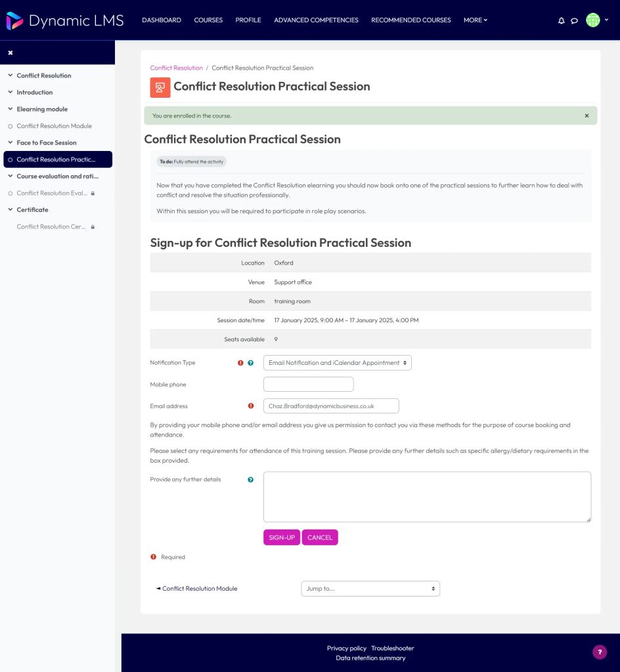Open PROFILE in the top navigation
This screenshot has width=620, height=672.
[248, 20]
